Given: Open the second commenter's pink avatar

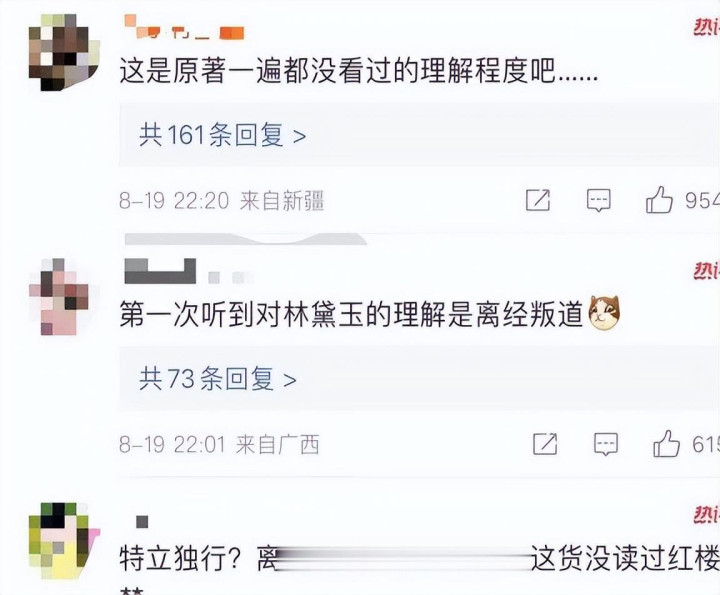Looking at the screenshot, I should click(59, 297).
